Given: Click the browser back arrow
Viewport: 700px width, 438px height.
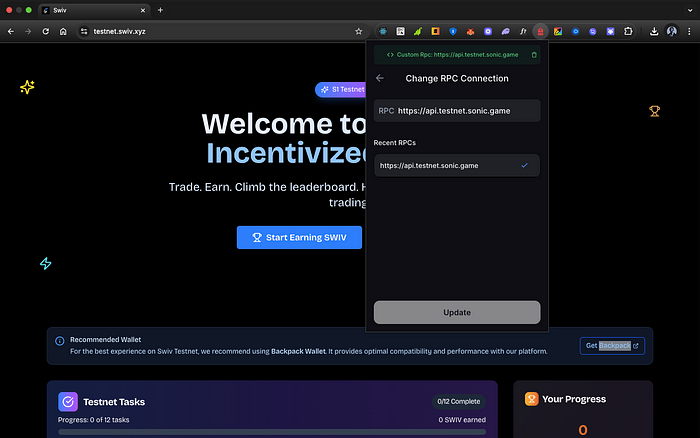Looking at the screenshot, I should point(11,31).
